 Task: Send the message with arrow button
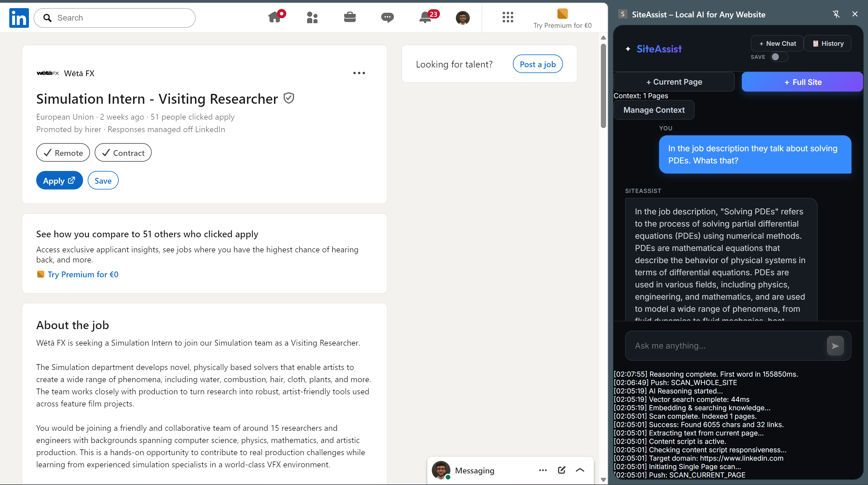[835, 346]
